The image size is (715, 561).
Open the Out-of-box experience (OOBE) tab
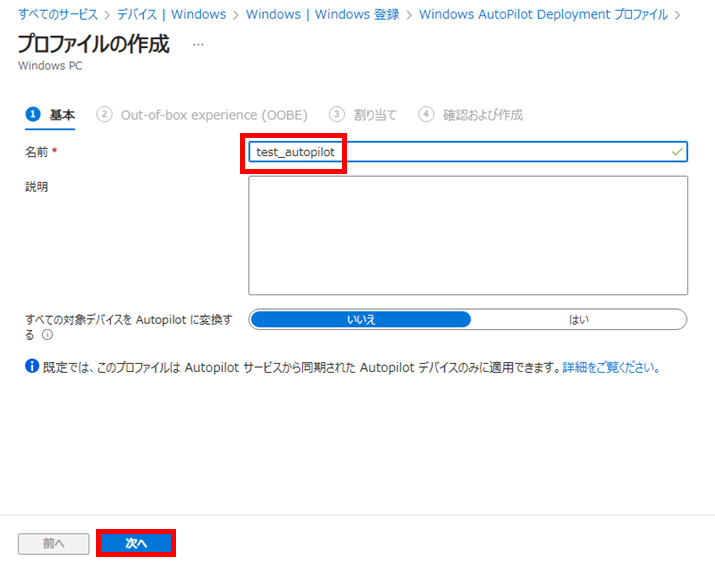[x=202, y=114]
